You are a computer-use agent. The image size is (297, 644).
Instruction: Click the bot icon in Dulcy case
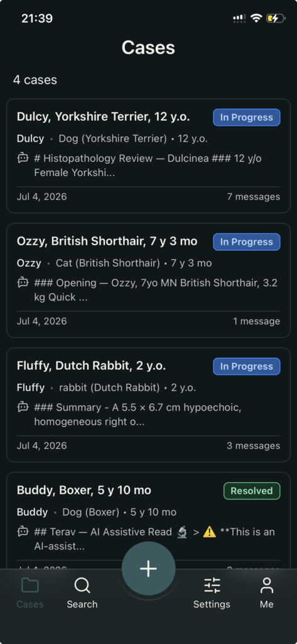click(x=23, y=158)
